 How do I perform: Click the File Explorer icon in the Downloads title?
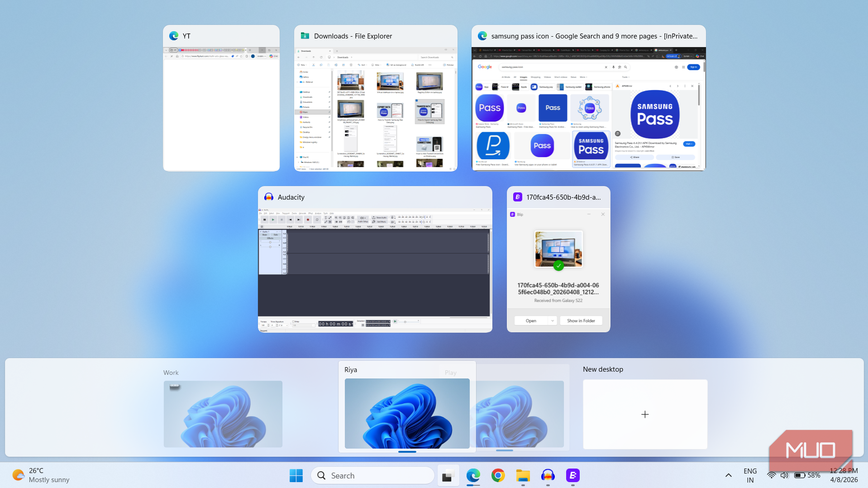[305, 36]
